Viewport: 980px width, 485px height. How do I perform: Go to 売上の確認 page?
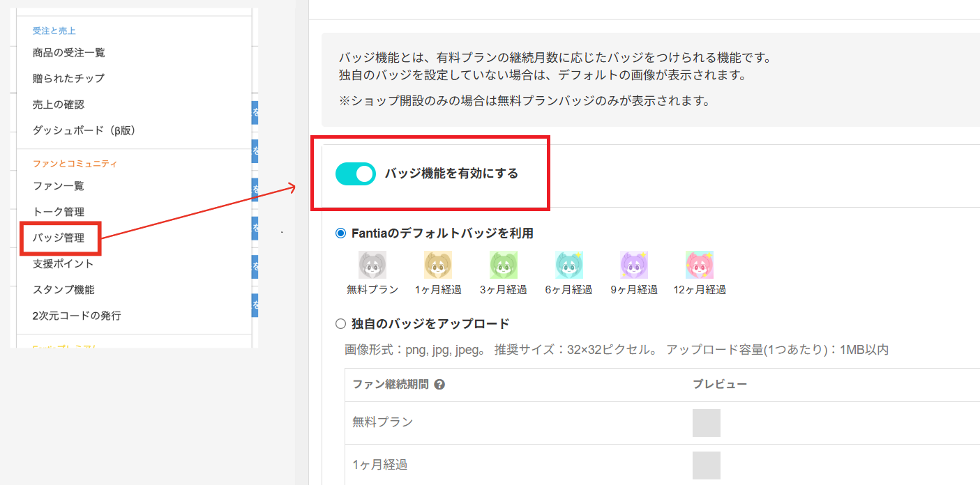(x=59, y=105)
